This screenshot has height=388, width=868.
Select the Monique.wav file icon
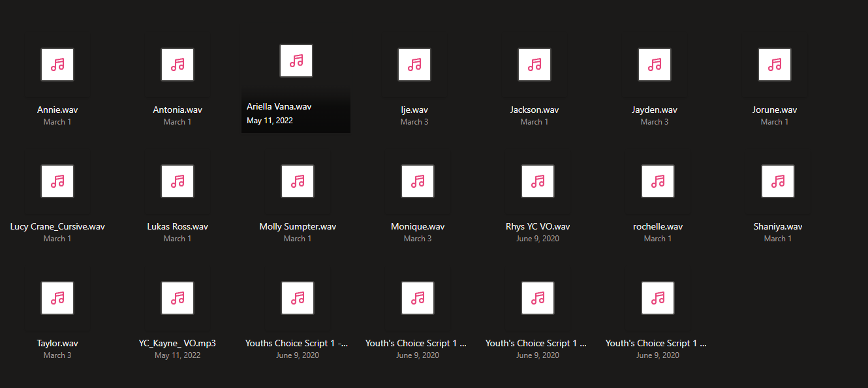(x=418, y=181)
